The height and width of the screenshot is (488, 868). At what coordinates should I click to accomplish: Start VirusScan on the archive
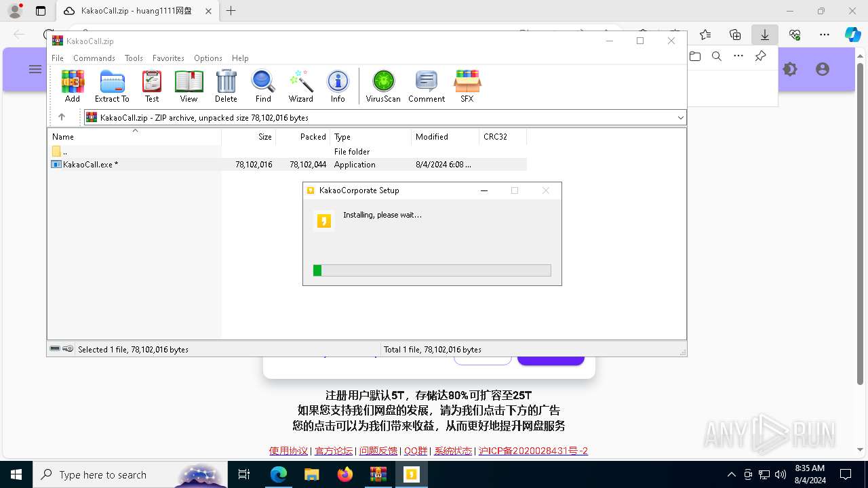point(383,86)
